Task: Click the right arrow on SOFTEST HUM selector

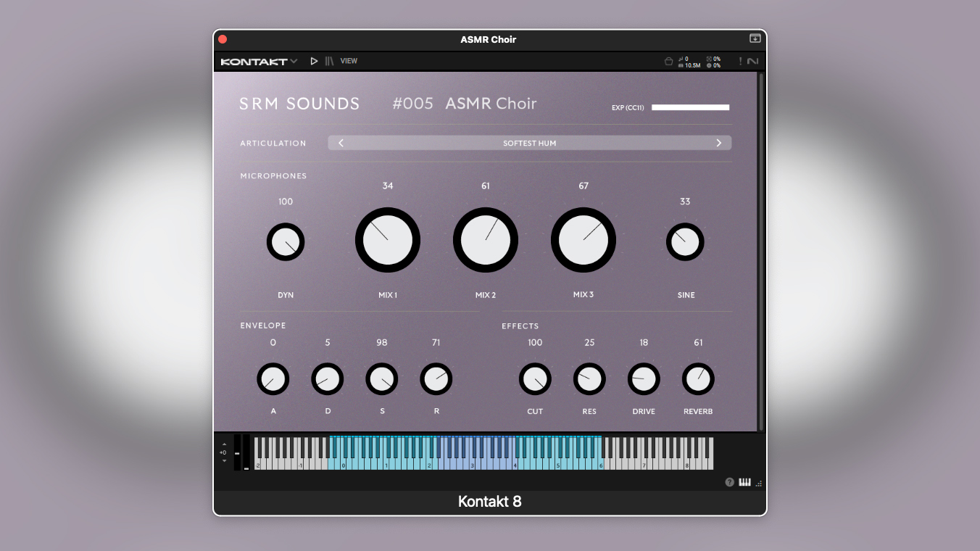Action: click(718, 143)
